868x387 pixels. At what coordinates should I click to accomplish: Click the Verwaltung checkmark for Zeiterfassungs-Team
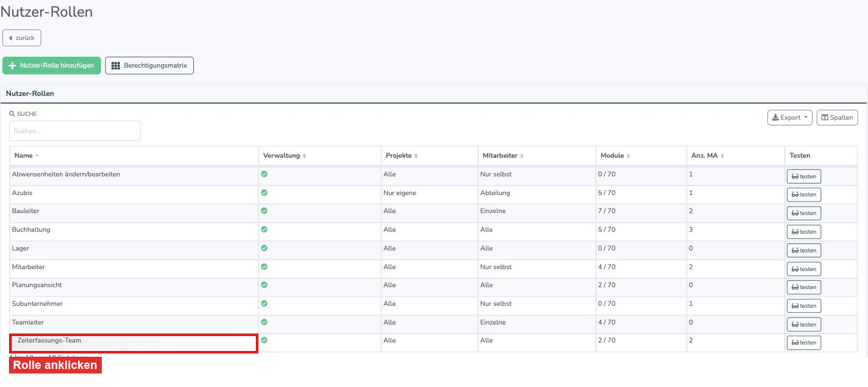click(x=264, y=340)
